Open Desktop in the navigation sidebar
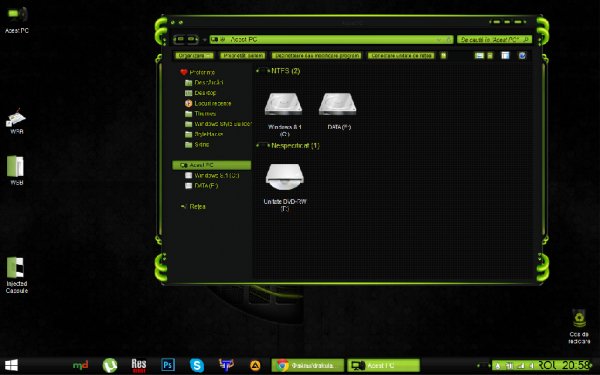 click(x=201, y=93)
